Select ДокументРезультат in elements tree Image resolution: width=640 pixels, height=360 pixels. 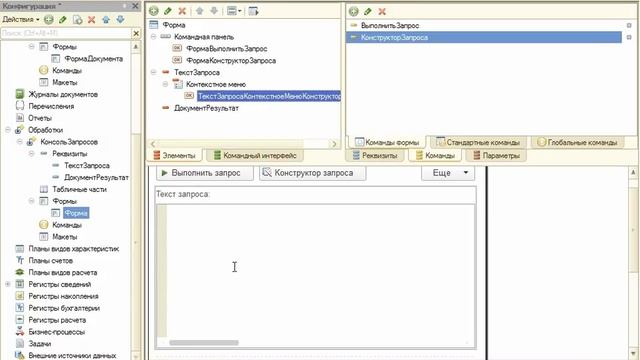pos(206,108)
